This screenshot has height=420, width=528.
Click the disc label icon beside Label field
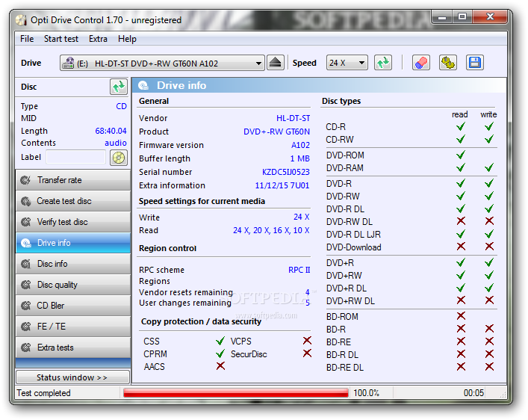(x=119, y=158)
